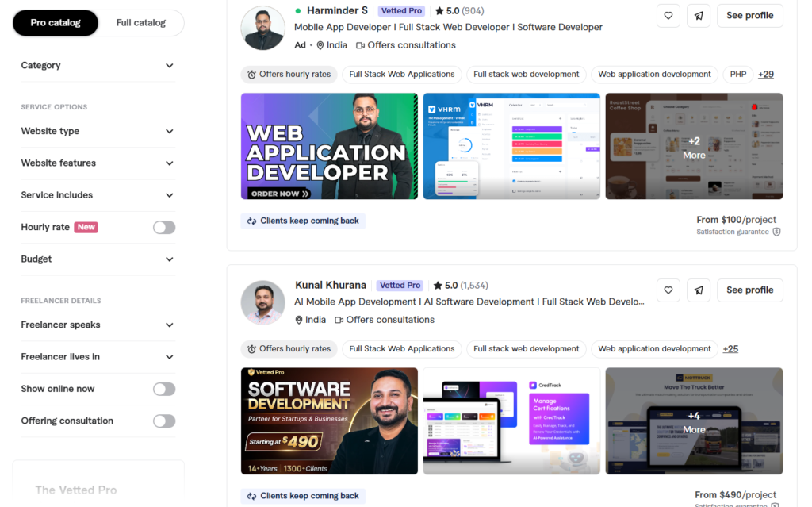Save Kunal Khurana to favorites with heart icon
This screenshot has width=812, height=507.
pyautogui.click(x=668, y=290)
